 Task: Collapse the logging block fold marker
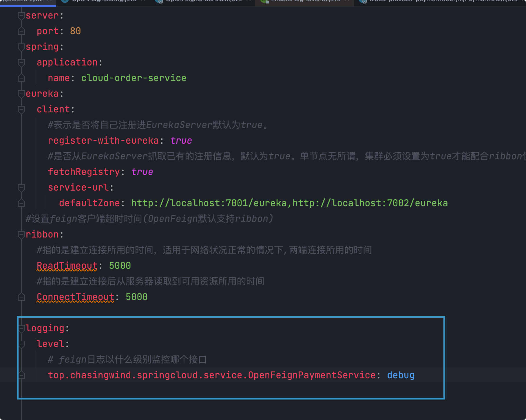pyautogui.click(x=21, y=328)
